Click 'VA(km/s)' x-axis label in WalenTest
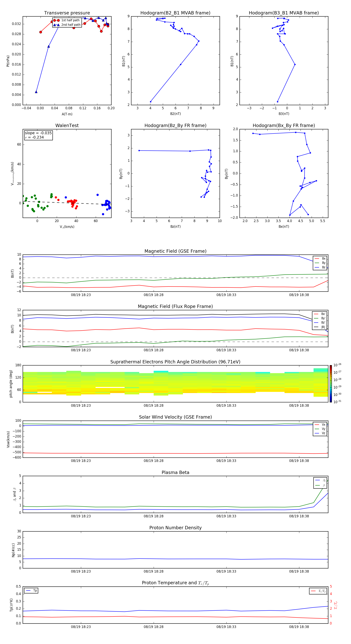351x644 pixels. point(67,227)
